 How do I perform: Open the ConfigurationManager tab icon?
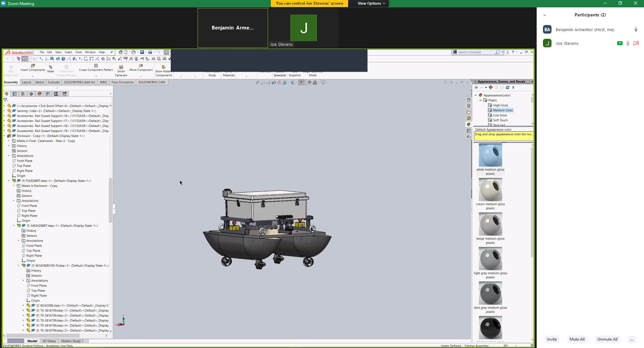(23, 94)
